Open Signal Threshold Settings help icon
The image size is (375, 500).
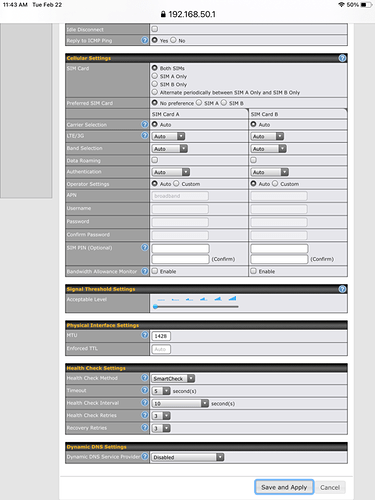tap(342, 289)
